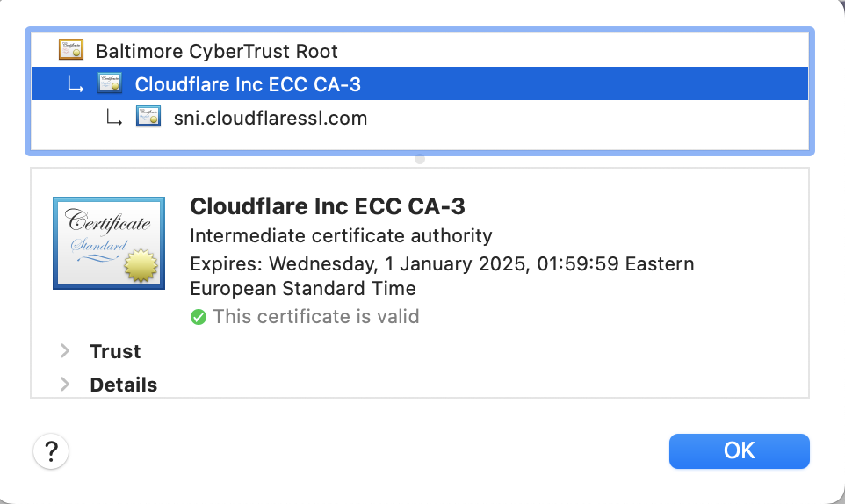
Task: Click the green valid checkmark icon
Action: pos(199,316)
